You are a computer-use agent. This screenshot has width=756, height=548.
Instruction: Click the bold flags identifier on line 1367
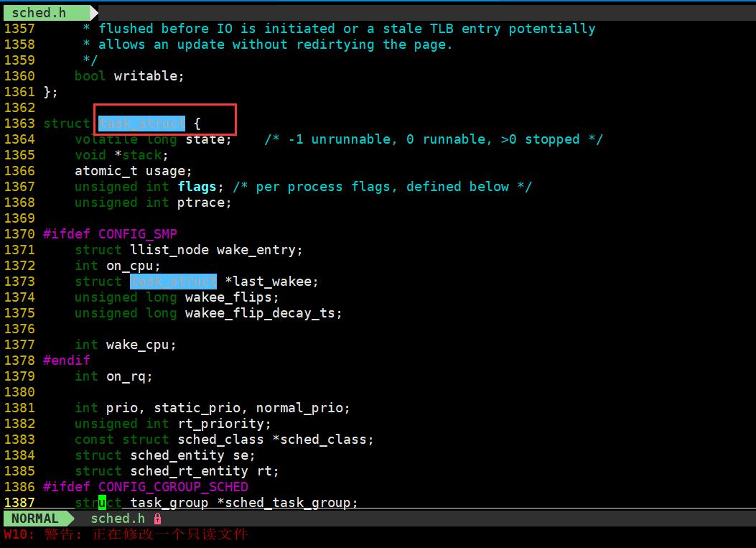[x=197, y=186]
